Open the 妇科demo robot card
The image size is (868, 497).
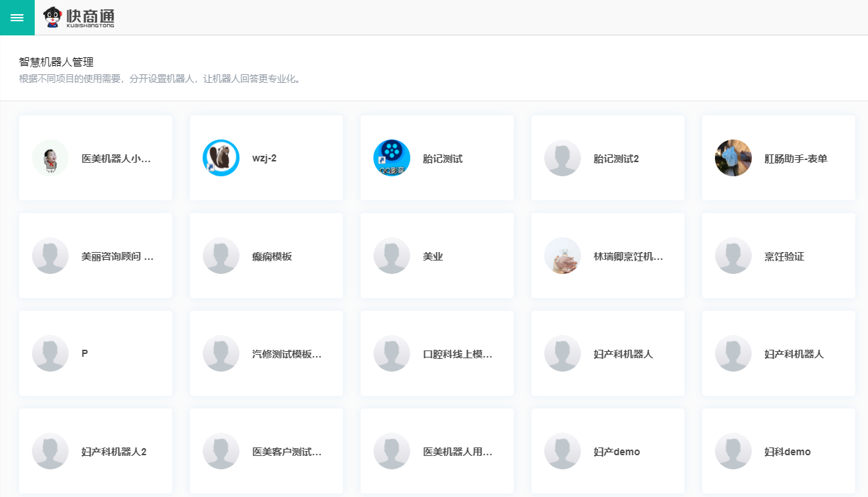point(779,451)
